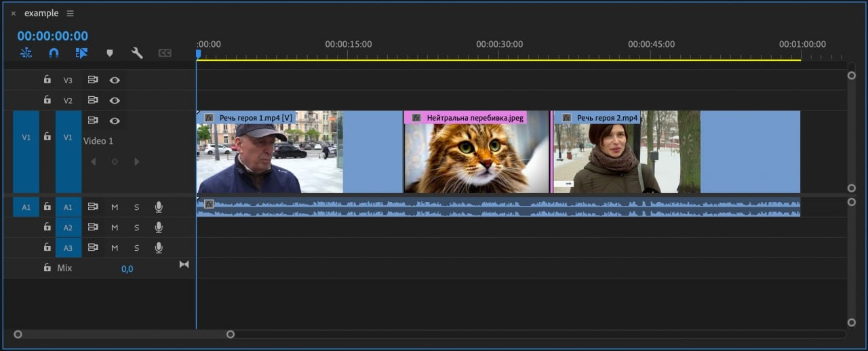Toggle A3 track targeting button
Viewport: 868px width, 351px height.
[x=68, y=248]
